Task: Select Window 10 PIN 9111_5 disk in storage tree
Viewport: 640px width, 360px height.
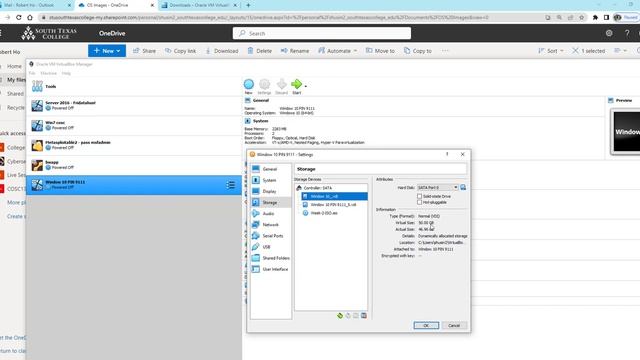Action: tap(333, 205)
